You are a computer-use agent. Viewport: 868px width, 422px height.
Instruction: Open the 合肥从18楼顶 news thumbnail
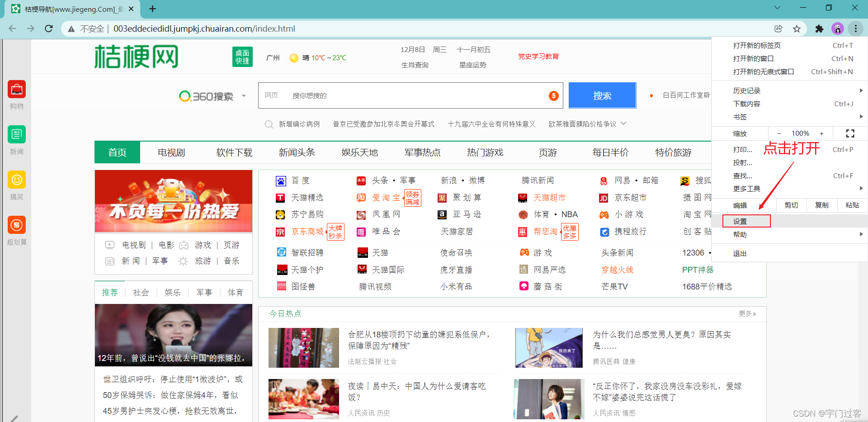[x=304, y=348]
